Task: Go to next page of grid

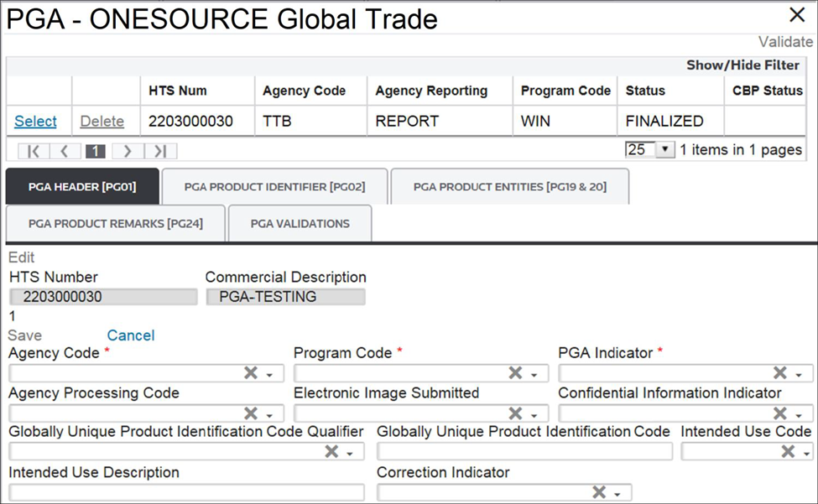Action: point(127,151)
